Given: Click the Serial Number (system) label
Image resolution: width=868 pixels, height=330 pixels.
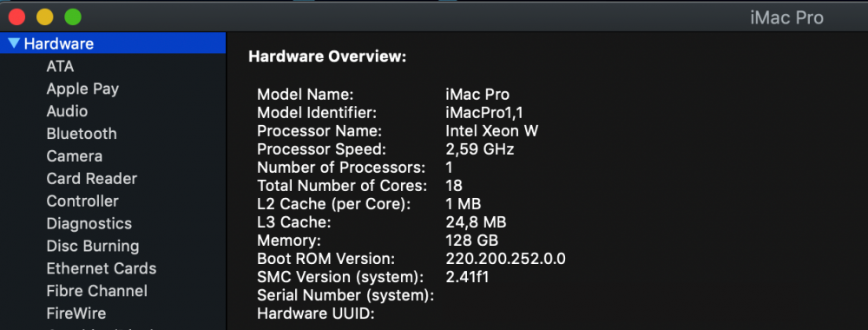Looking at the screenshot, I should [x=345, y=295].
